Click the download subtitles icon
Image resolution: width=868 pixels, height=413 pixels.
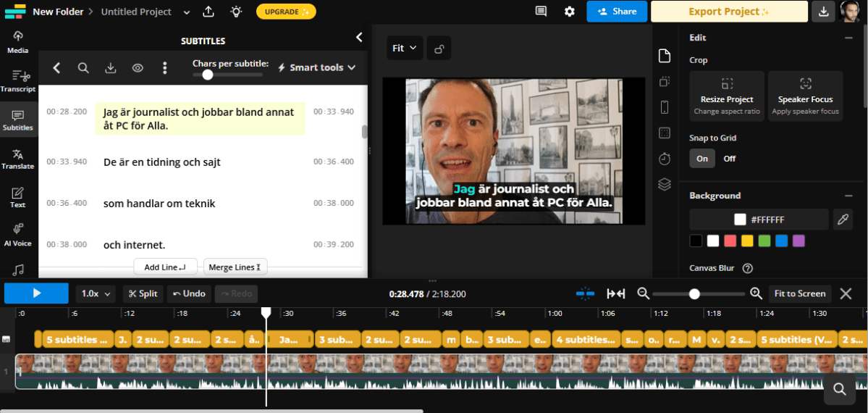coord(111,68)
